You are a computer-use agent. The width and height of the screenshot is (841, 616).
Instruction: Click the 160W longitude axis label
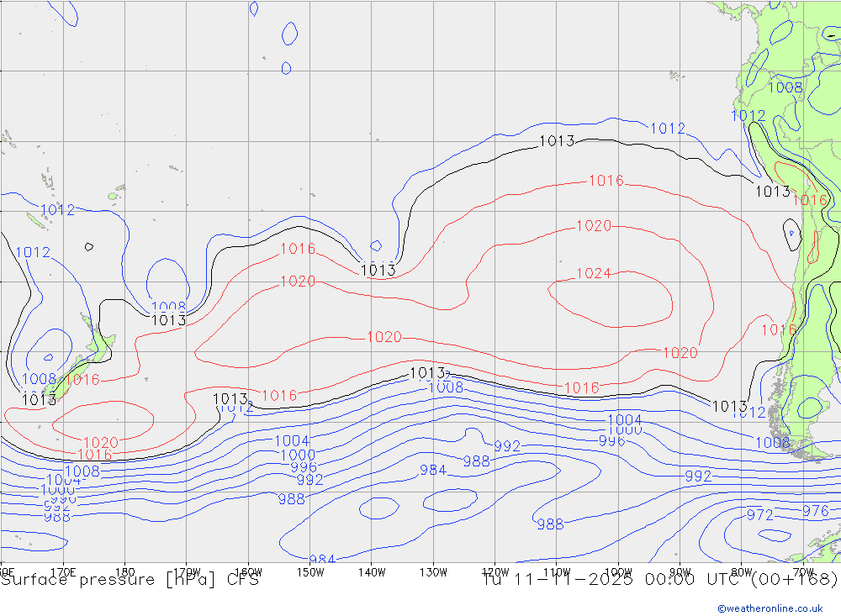(248, 572)
